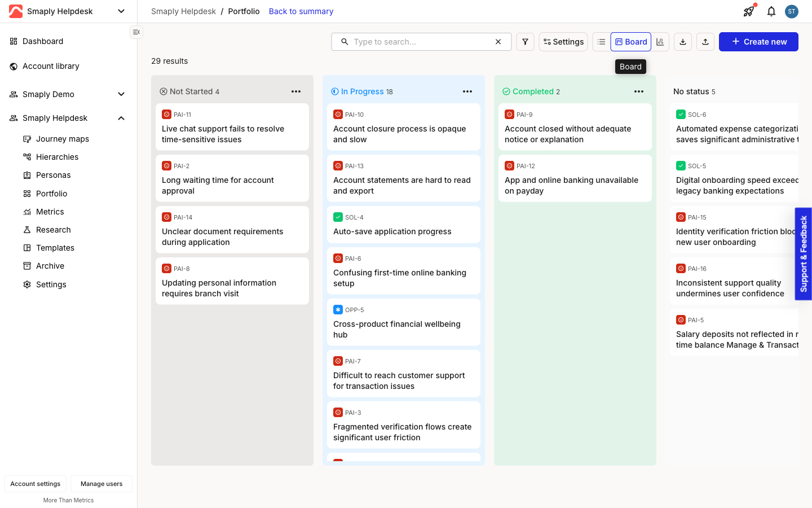Go to Personas in the sidebar

pyautogui.click(x=54, y=175)
